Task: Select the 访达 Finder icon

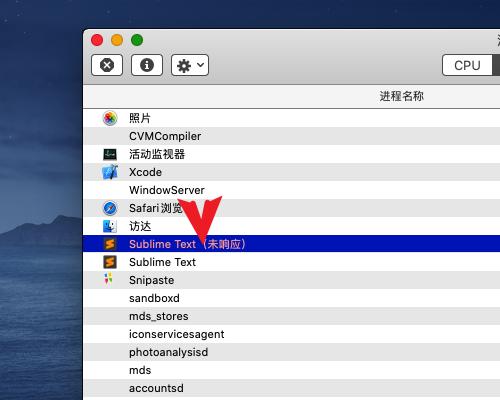Action: [110, 226]
